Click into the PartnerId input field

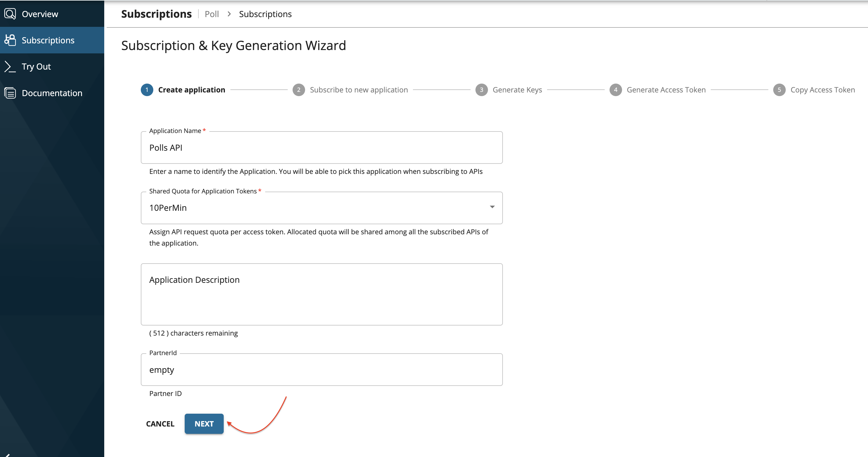click(x=322, y=370)
